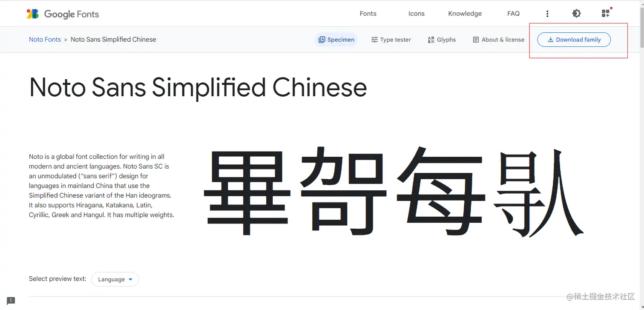Open the selected families grid icon

[x=606, y=14]
